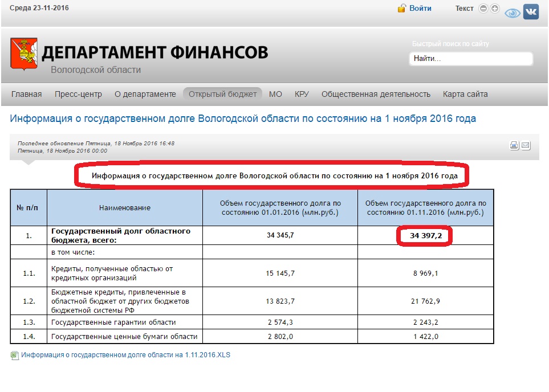Print the page using printer icon

click(x=514, y=145)
